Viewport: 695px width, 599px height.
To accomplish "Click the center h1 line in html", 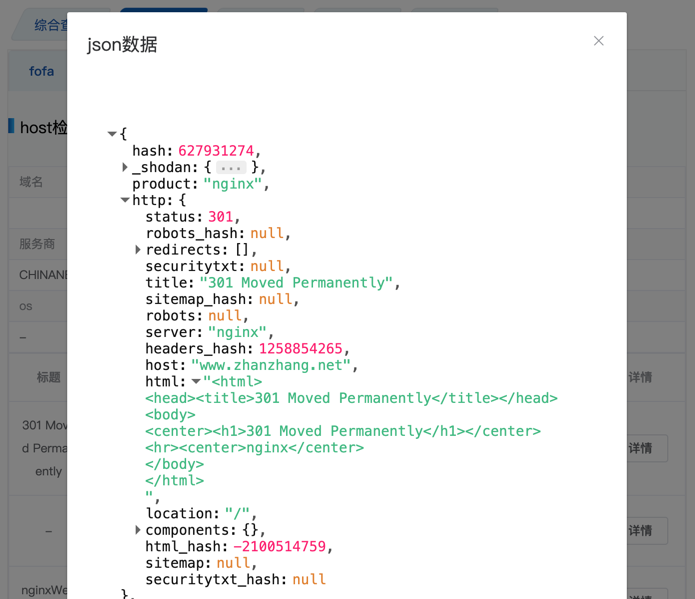I will pyautogui.click(x=343, y=431).
